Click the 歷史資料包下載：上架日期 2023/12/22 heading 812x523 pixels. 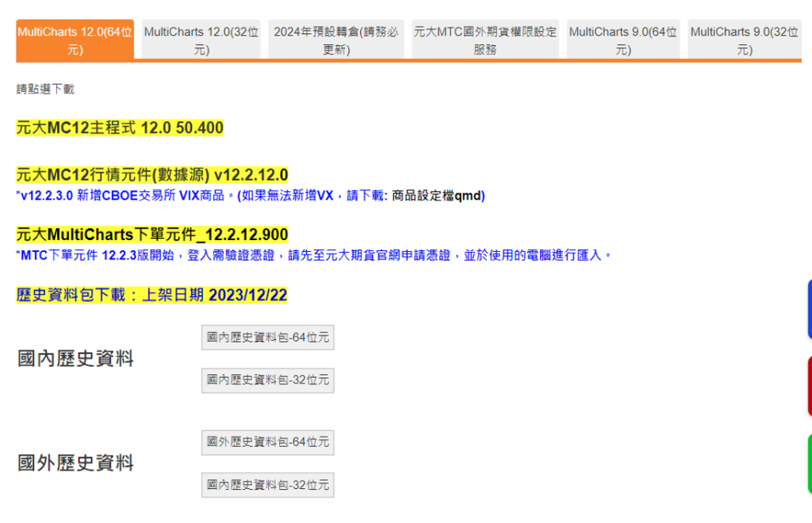pyautogui.click(x=151, y=295)
